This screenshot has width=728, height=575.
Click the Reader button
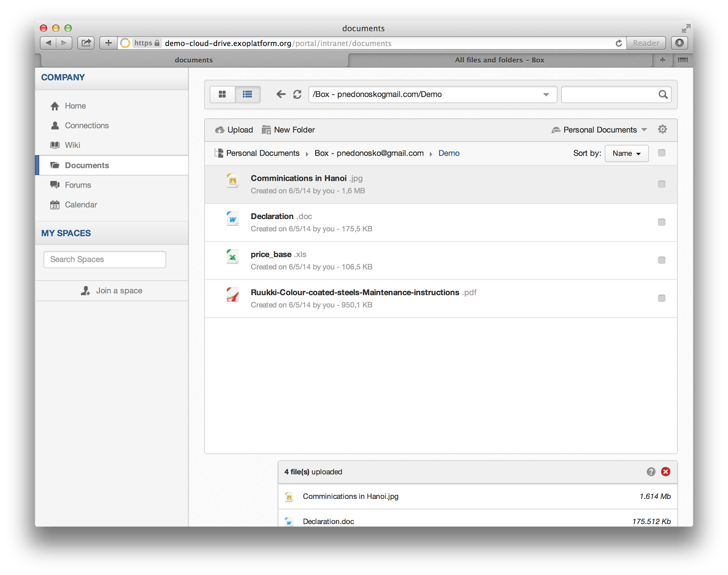tap(646, 43)
